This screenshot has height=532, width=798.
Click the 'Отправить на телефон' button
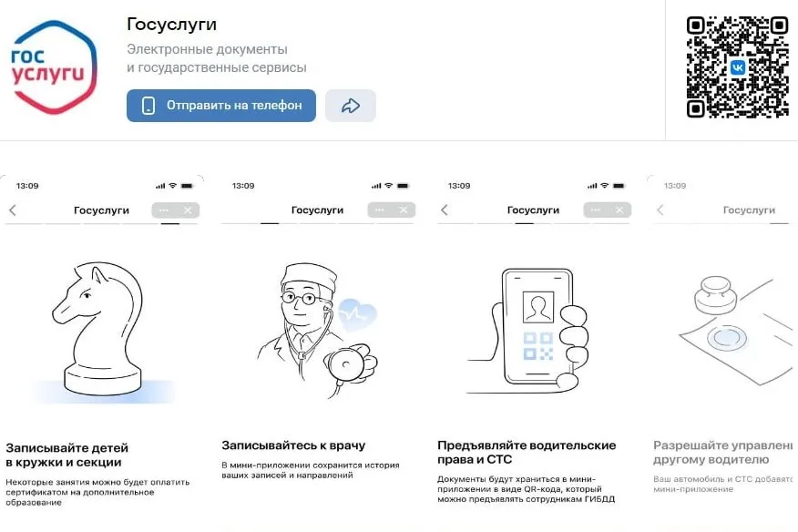pos(220,106)
